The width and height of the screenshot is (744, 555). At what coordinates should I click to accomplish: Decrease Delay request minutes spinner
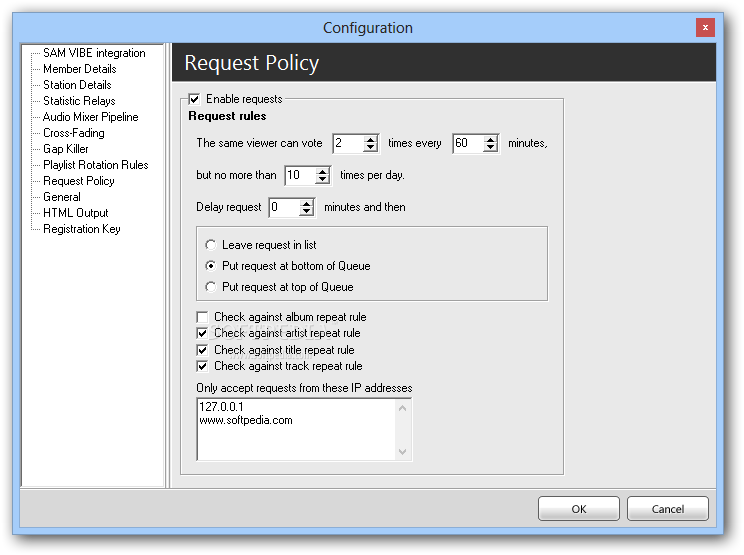307,212
